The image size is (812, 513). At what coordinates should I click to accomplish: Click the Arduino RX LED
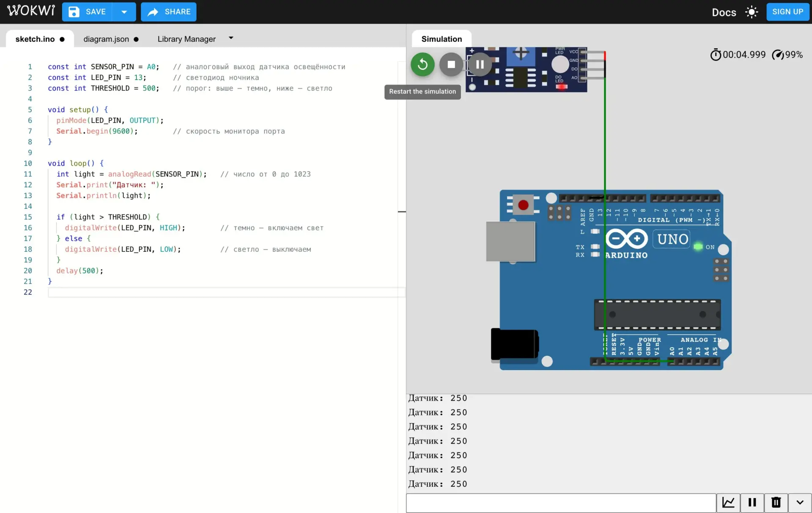(595, 254)
